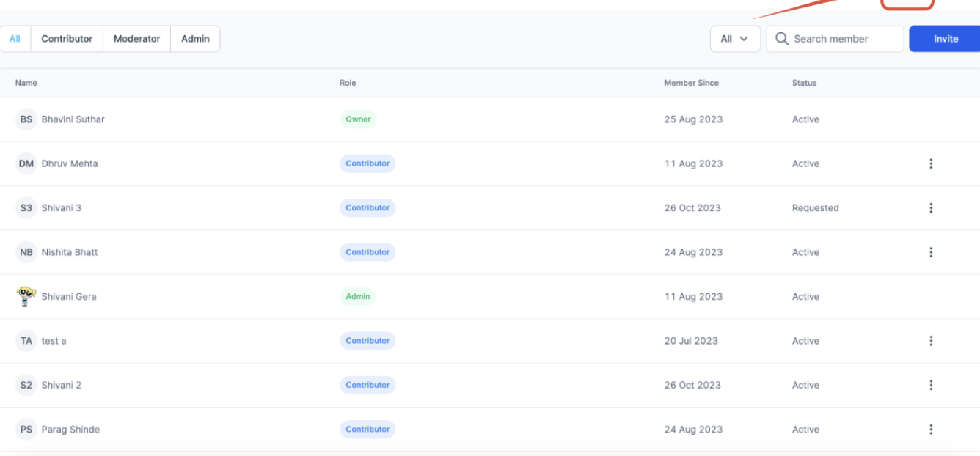Click the Member Since column header
Viewport: 980px width, 456px height.
click(692, 83)
